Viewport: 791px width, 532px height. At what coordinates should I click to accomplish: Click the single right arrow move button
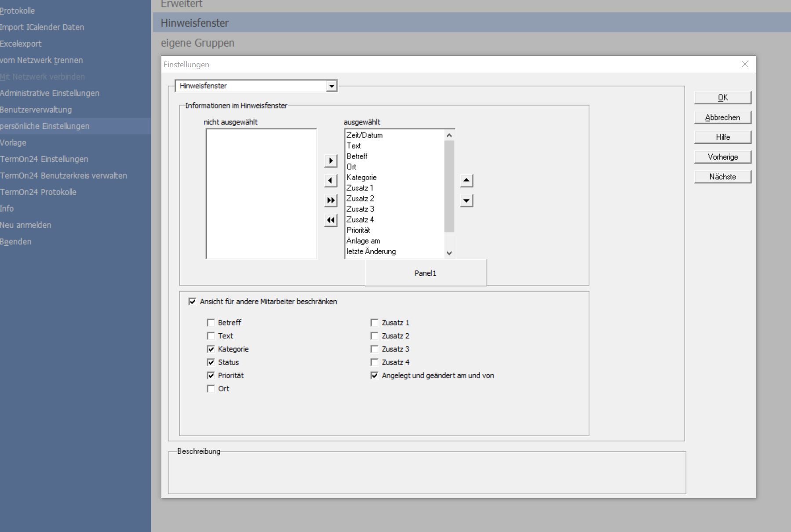click(x=331, y=161)
